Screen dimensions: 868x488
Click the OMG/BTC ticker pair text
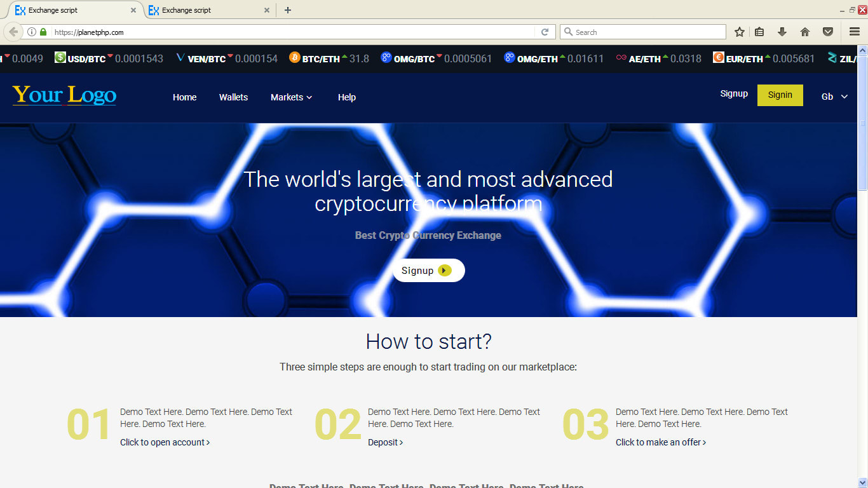click(x=414, y=59)
